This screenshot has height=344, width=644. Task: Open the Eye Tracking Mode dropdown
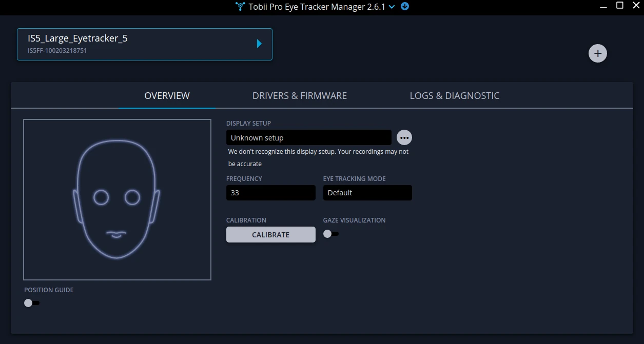pos(367,193)
